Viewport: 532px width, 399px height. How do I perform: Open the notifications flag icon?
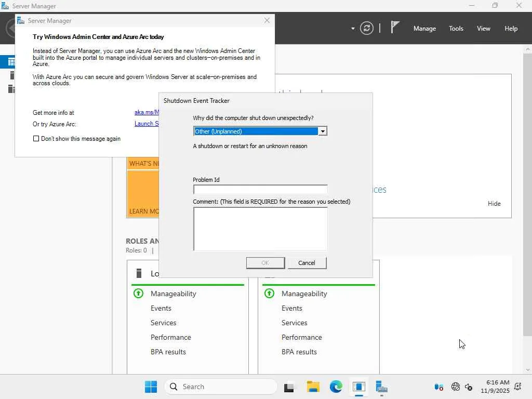point(394,27)
